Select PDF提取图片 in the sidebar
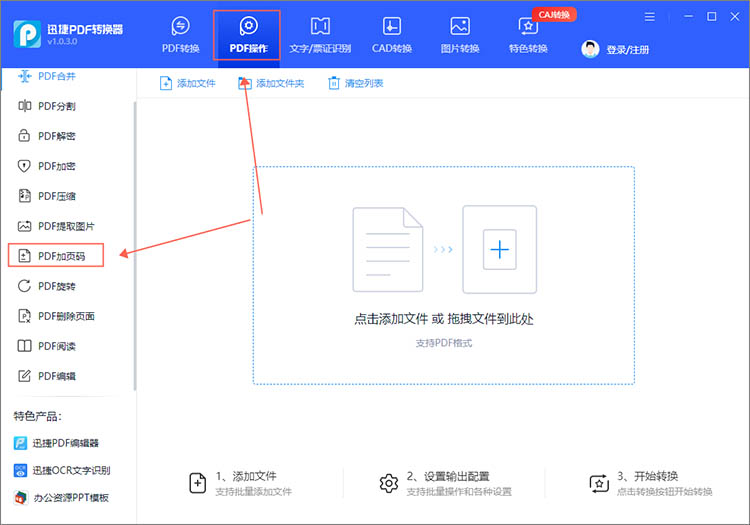750x525 pixels. click(67, 226)
